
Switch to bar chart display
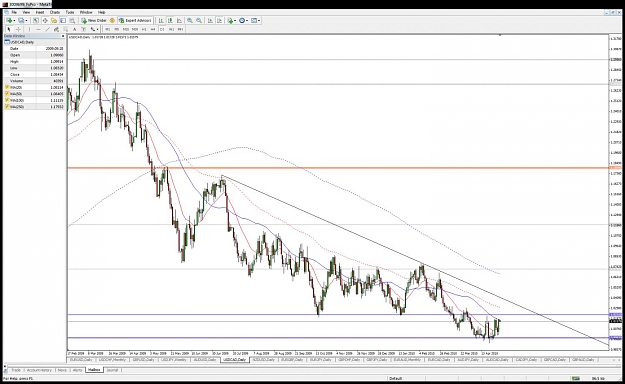coord(161,20)
